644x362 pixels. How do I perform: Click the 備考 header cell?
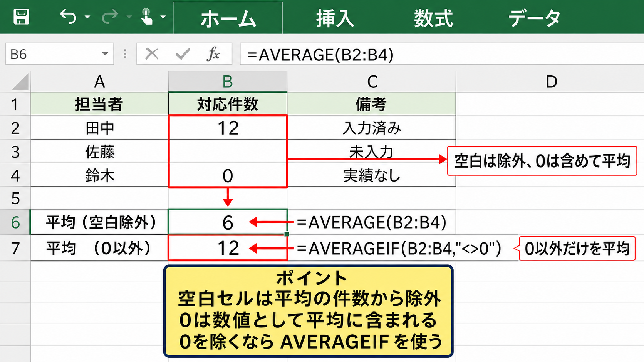point(372,104)
